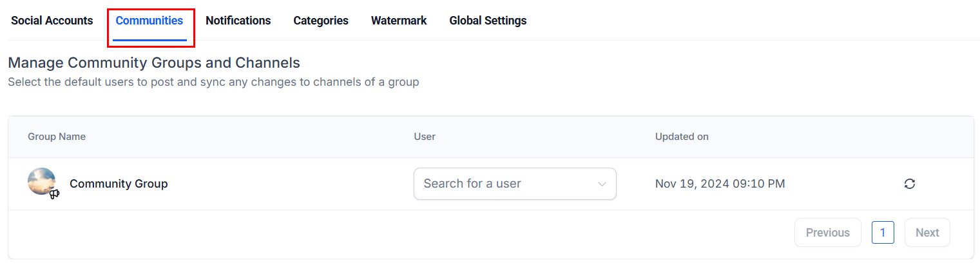This screenshot has height=265, width=980.
Task: Select the Communities tab
Action: (x=149, y=21)
